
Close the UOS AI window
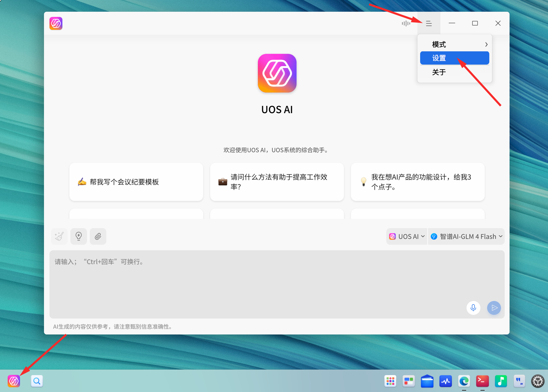[x=498, y=23]
